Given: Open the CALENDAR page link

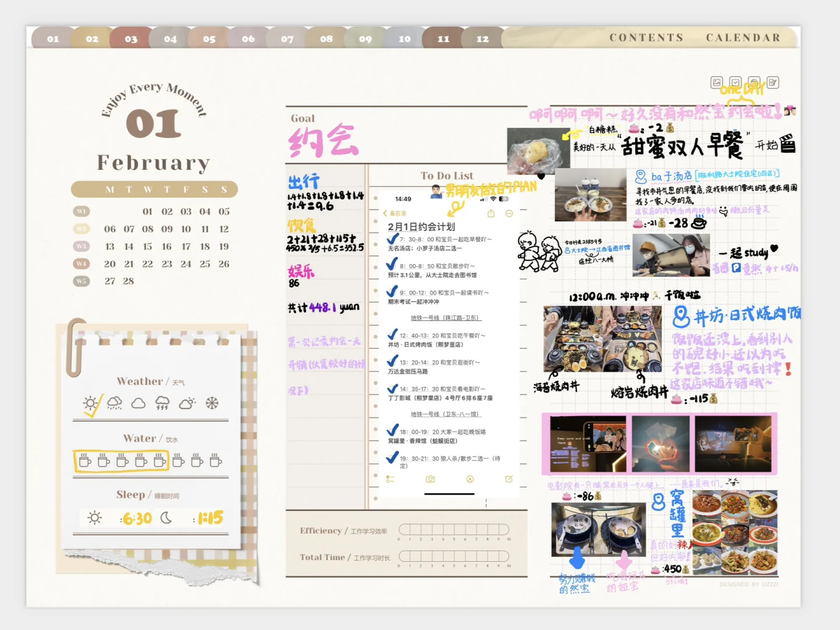Looking at the screenshot, I should click(743, 38).
